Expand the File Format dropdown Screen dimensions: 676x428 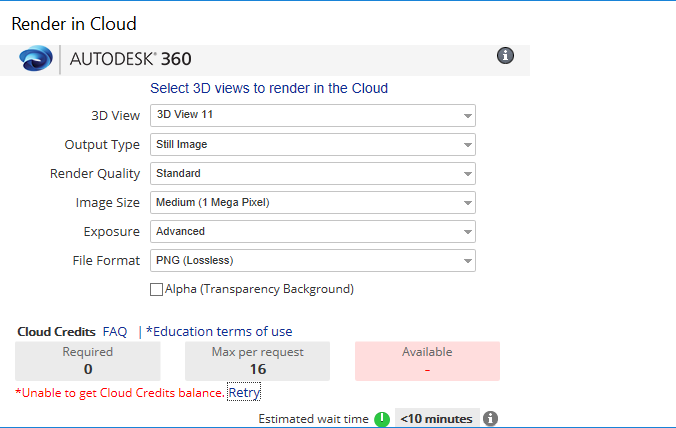tap(313, 260)
